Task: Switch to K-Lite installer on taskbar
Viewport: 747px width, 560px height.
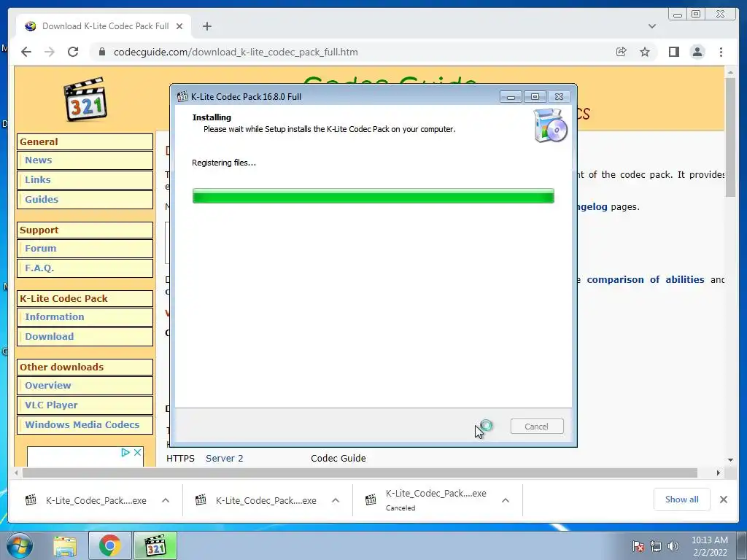Action: coord(155,545)
